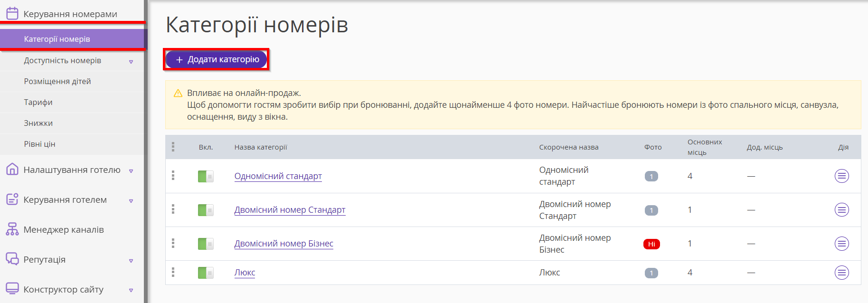The image size is (868, 303).
Task: Click the calendar icon beside Керування номерами
Action: tap(12, 13)
